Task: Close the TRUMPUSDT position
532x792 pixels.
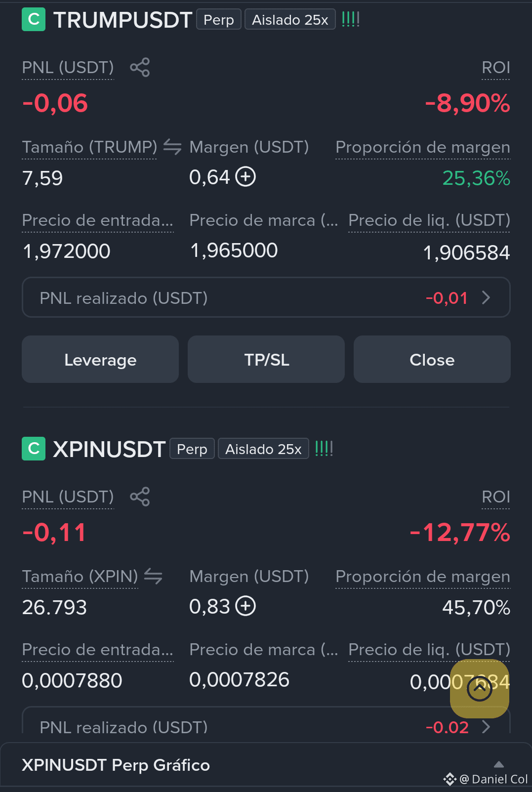Action: pyautogui.click(x=432, y=359)
